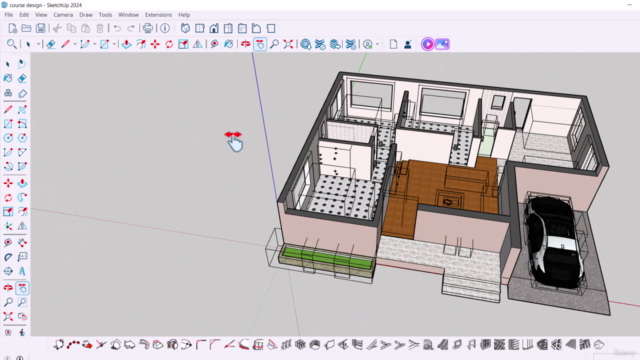Open the Help menu

[184, 15]
